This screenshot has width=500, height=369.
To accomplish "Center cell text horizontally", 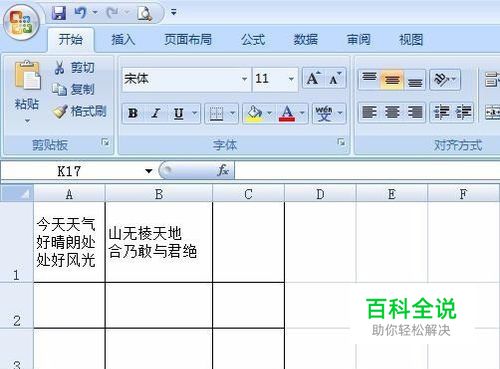I will tap(392, 113).
